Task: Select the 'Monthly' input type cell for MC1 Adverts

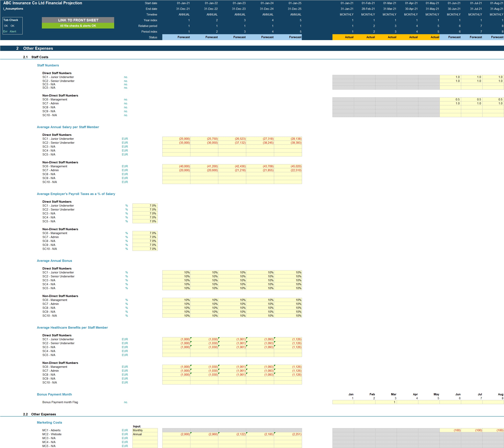Action: point(145,430)
